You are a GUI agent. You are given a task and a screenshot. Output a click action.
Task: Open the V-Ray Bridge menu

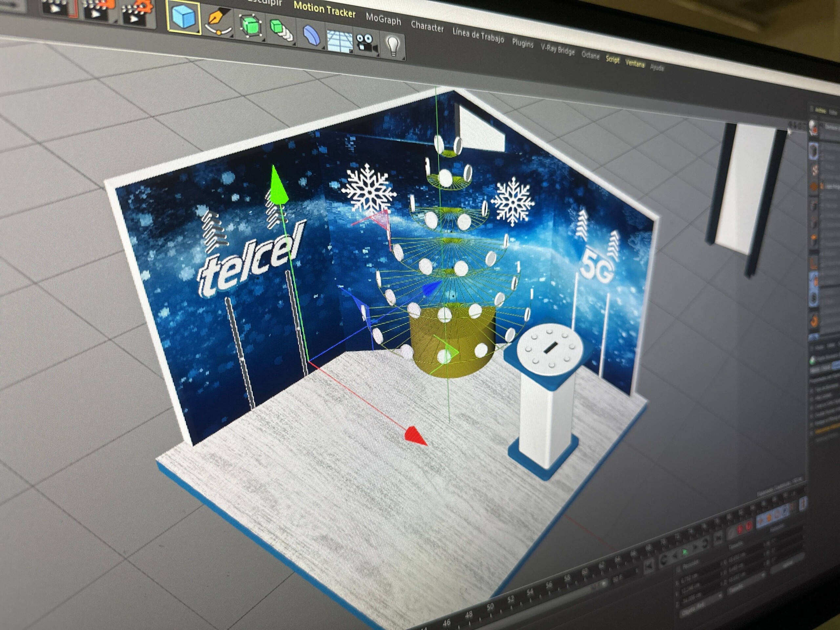pyautogui.click(x=557, y=49)
